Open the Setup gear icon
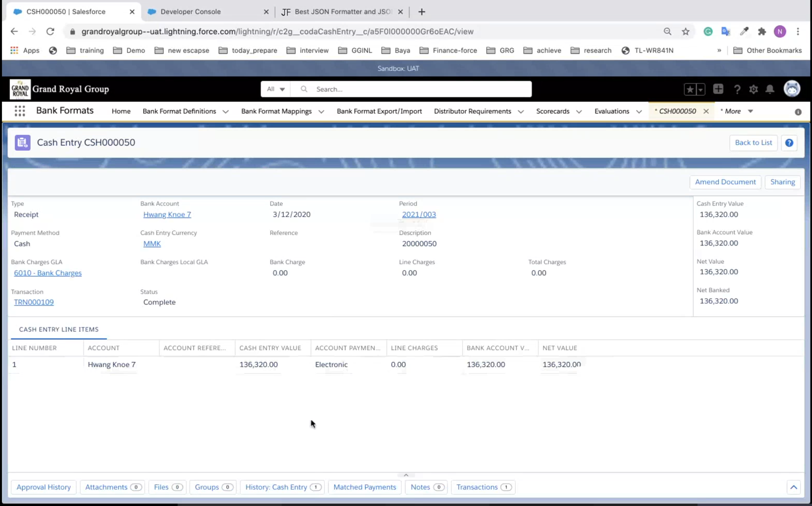 [753, 89]
